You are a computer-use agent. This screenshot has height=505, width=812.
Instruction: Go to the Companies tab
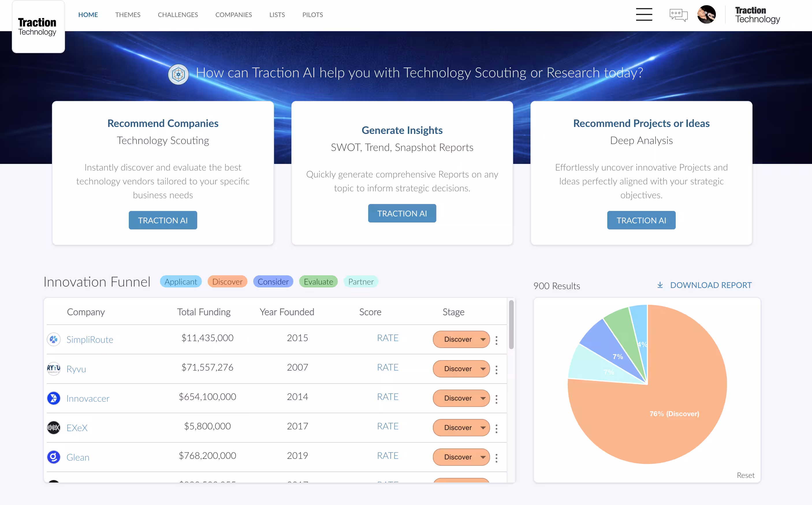pos(233,15)
